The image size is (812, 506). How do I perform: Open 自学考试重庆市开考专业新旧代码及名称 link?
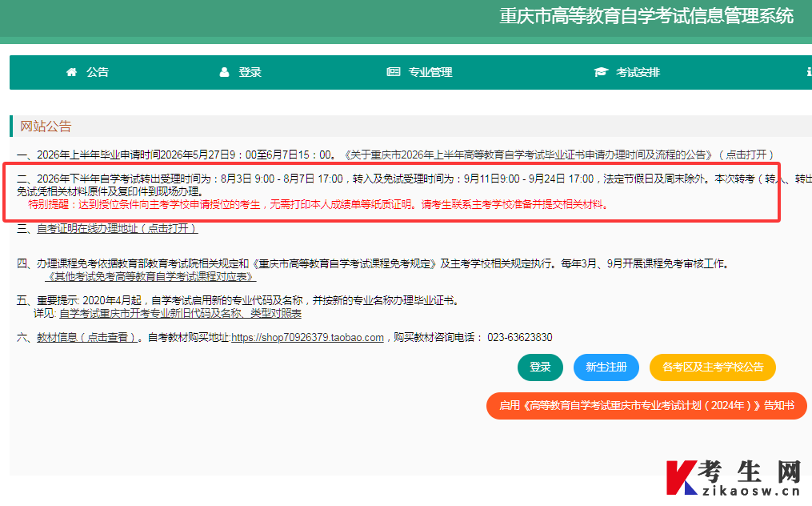tap(180, 313)
